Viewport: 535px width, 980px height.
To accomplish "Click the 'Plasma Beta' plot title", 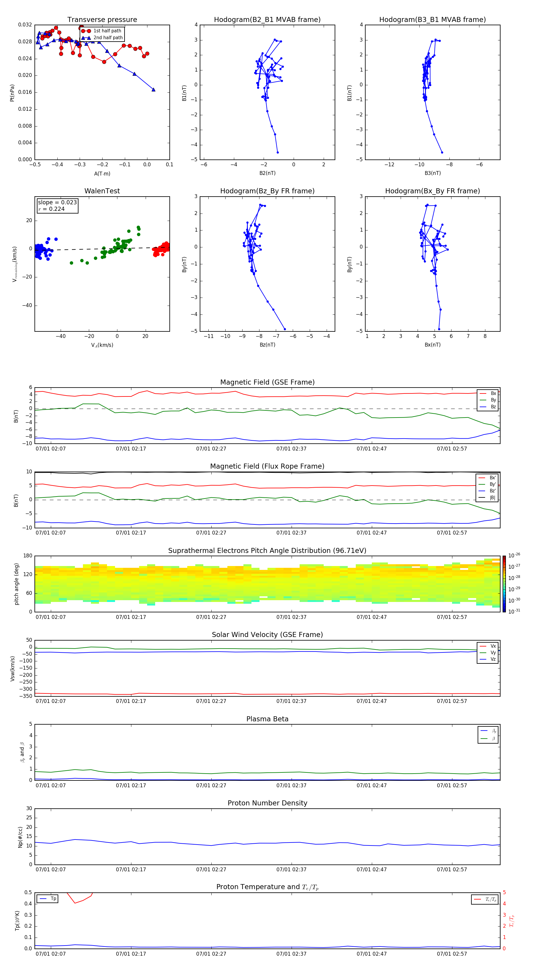I will [x=267, y=719].
